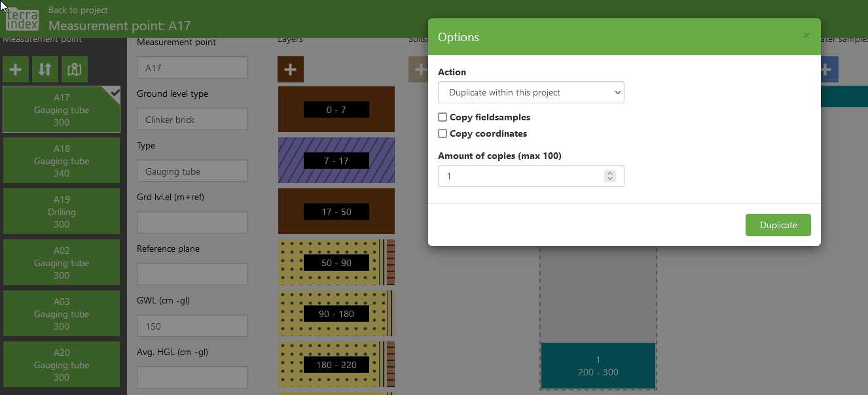Open the map view icon
Viewport: 868px width, 395px height.
point(75,69)
